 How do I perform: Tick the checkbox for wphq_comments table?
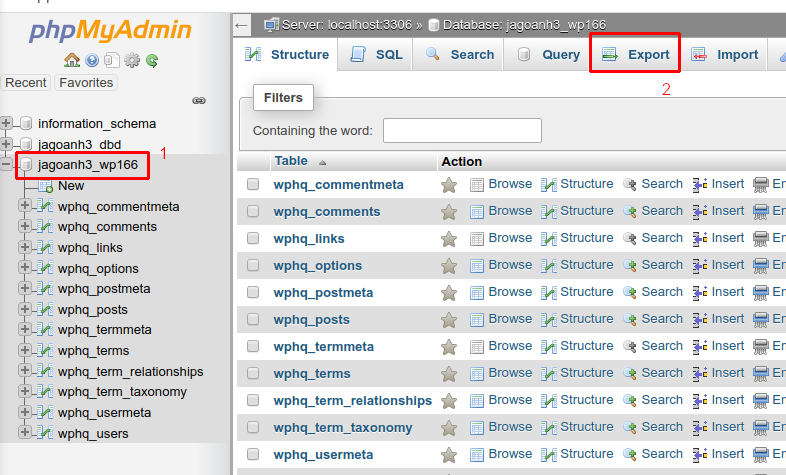253,212
